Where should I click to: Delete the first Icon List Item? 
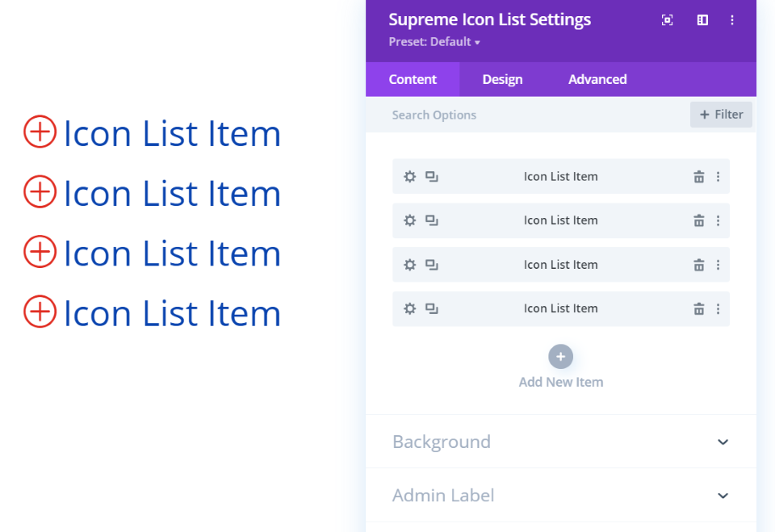(x=699, y=177)
